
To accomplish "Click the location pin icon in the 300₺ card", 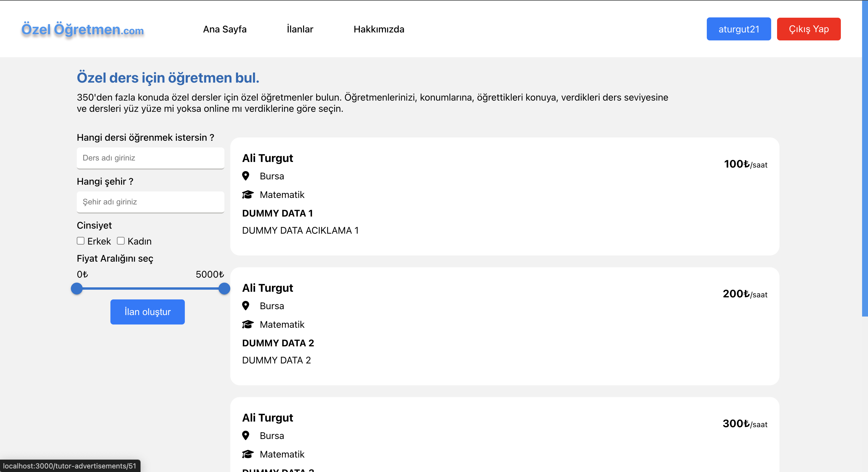I will point(246,435).
